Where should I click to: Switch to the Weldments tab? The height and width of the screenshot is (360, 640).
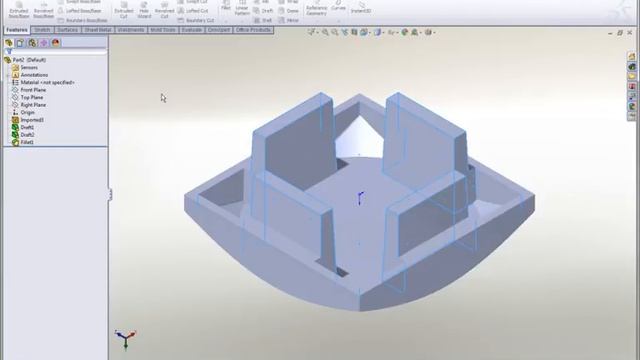click(x=131, y=30)
